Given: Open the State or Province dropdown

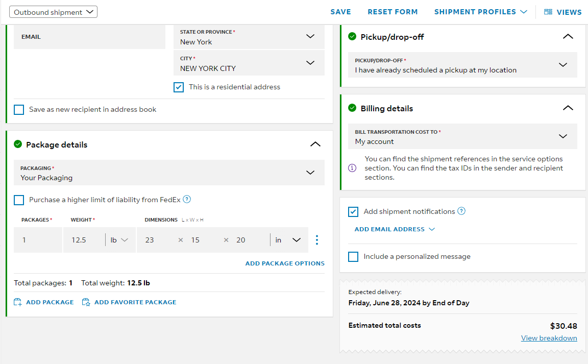Looking at the screenshot, I should click(x=249, y=37).
